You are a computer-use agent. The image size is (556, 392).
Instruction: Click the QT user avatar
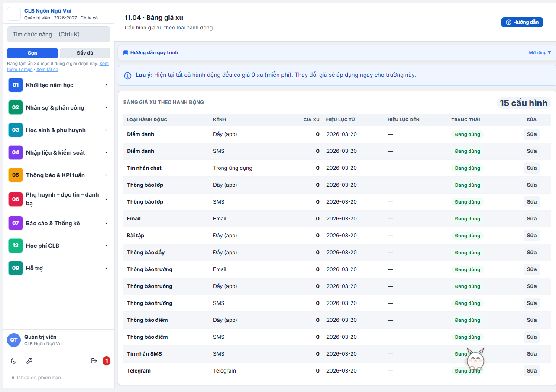coord(14,340)
